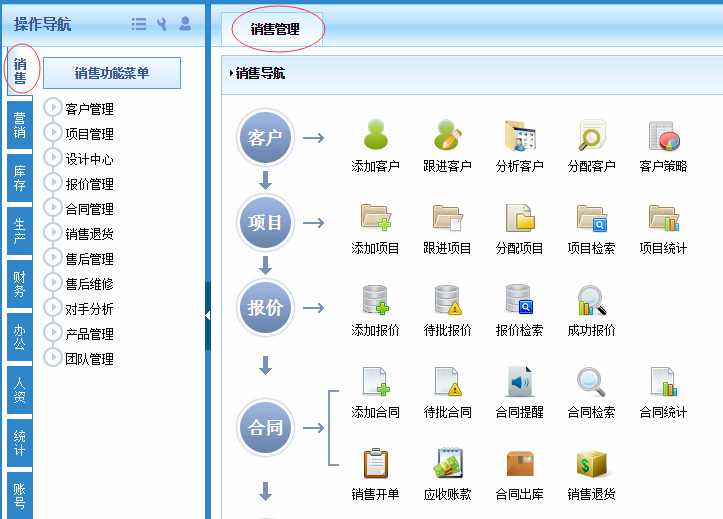Switch to the 生产 vertical tab

click(20, 231)
